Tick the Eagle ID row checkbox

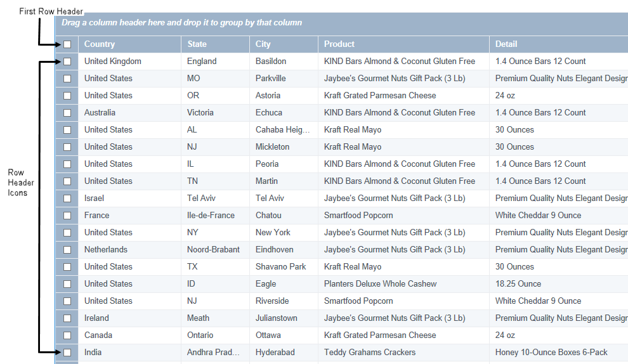[x=67, y=284]
